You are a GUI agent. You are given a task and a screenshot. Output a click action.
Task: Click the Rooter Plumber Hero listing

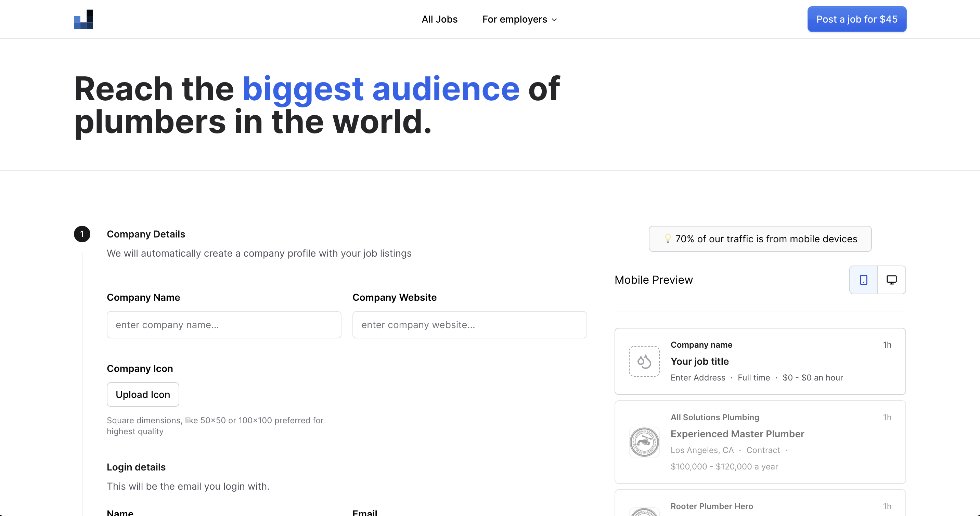point(760,503)
